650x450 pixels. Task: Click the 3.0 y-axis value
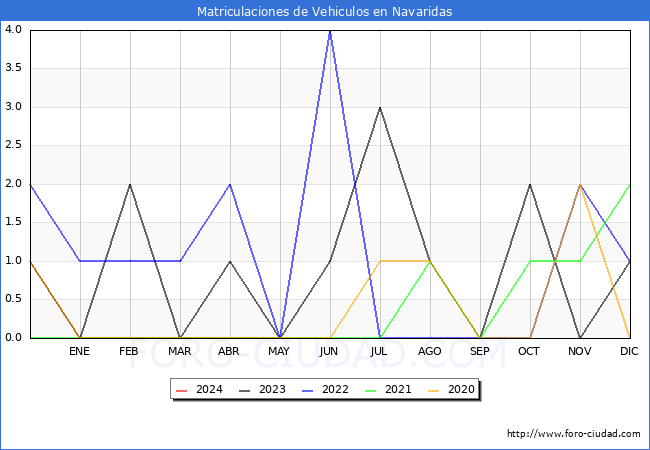(x=13, y=106)
